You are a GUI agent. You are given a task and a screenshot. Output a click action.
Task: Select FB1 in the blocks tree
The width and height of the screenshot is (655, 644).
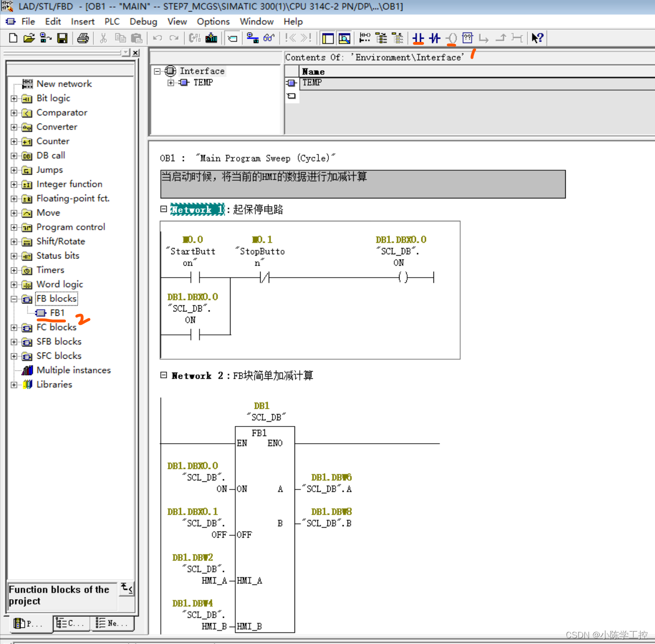click(58, 312)
